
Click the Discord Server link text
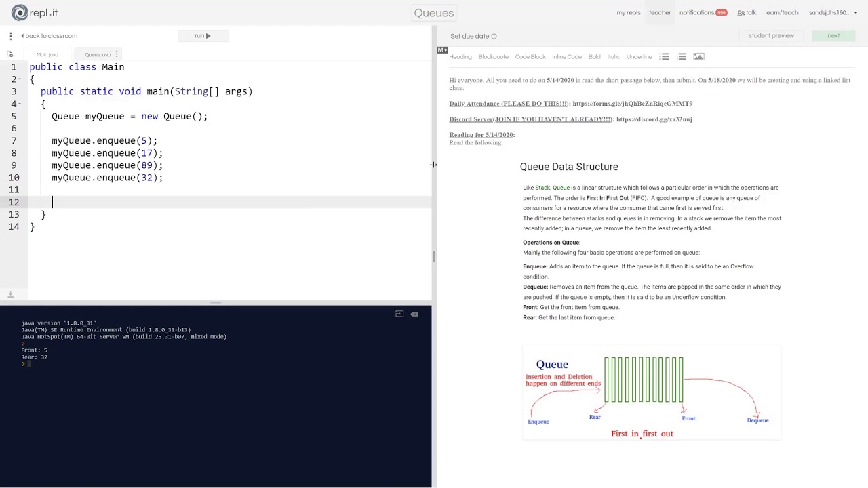(x=654, y=119)
